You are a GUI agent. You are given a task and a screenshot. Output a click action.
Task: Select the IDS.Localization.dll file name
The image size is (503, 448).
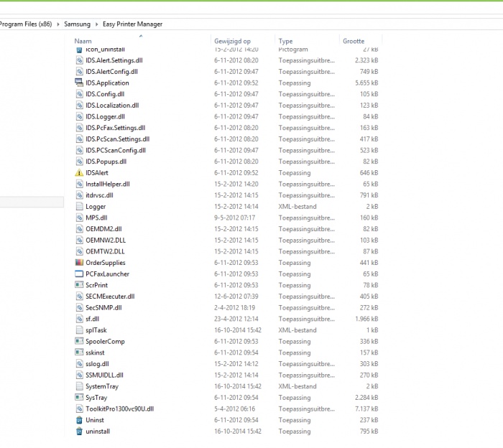(112, 105)
